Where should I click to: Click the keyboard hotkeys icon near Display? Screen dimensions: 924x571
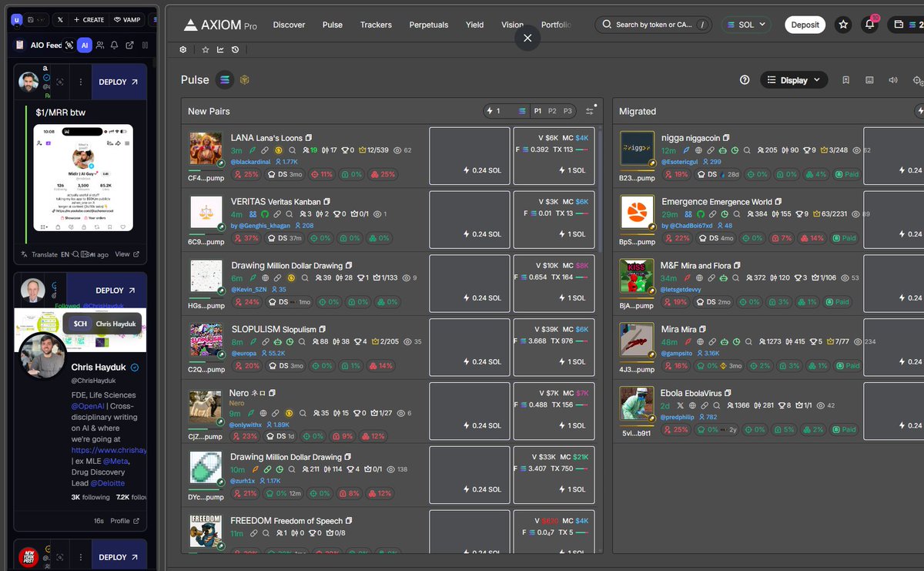tap(869, 79)
